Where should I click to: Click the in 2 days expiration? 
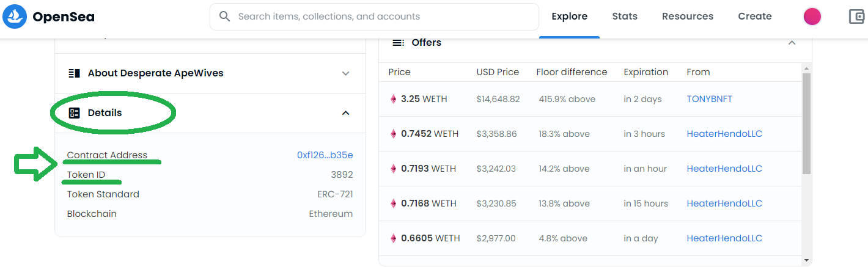point(643,99)
